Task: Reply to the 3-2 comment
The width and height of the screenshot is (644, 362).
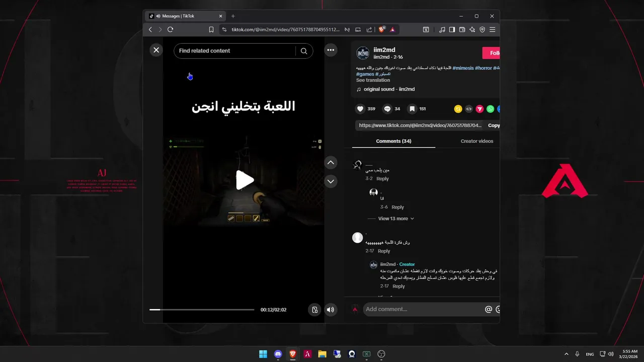Action: pos(382,179)
